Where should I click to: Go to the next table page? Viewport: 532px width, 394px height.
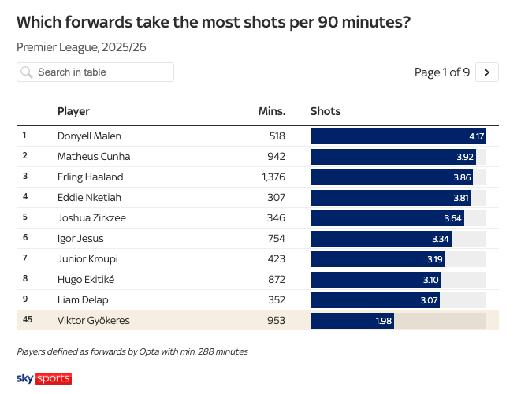[x=487, y=72]
